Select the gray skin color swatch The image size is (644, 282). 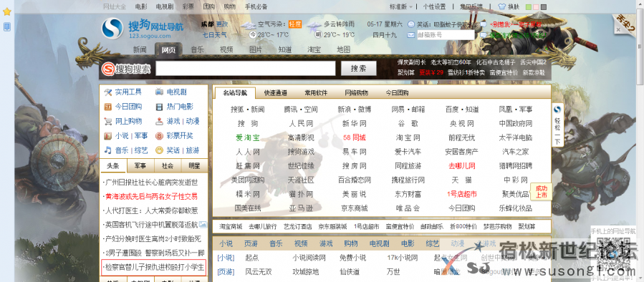tap(544, 7)
